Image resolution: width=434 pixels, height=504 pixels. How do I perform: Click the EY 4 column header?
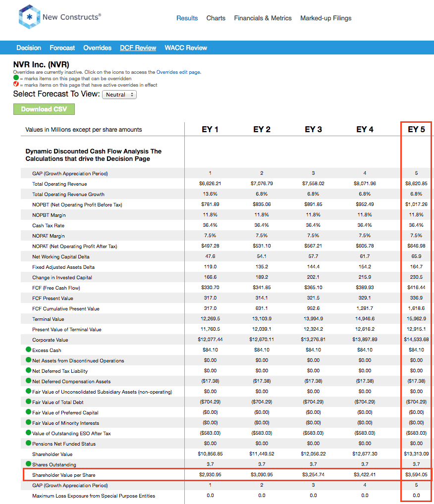pyautogui.click(x=365, y=130)
